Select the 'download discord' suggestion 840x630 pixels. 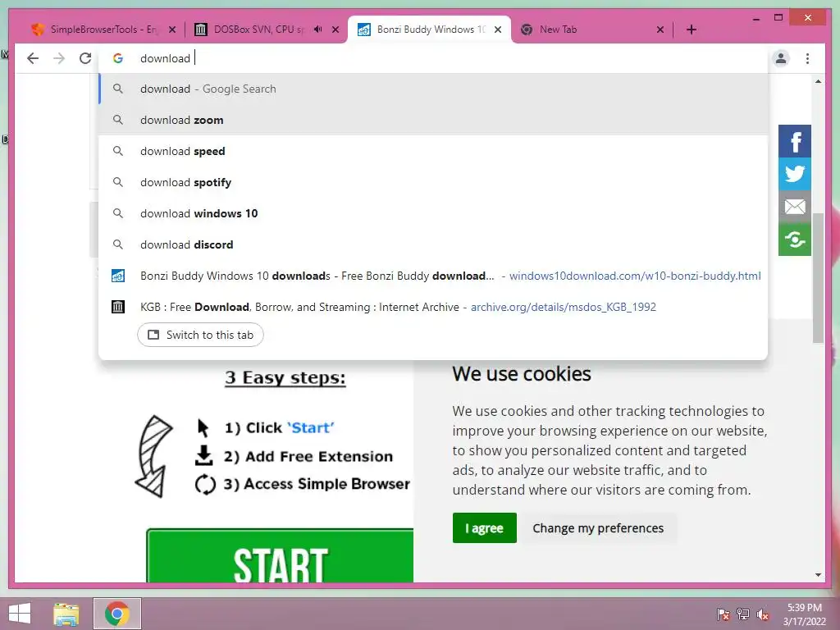point(433,244)
